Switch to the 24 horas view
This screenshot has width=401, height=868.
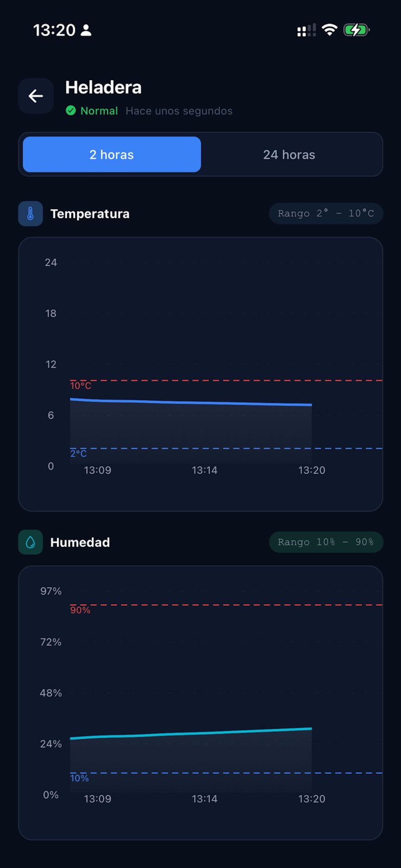click(x=289, y=154)
